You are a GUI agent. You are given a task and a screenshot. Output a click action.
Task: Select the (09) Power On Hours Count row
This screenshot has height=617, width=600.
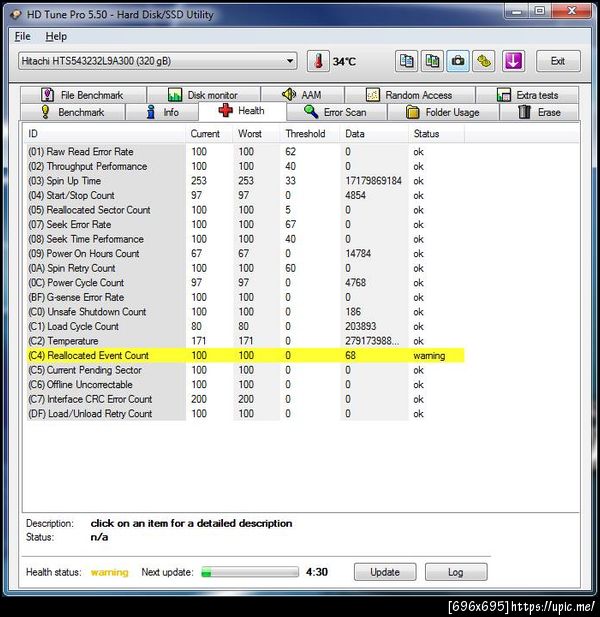pos(246,253)
